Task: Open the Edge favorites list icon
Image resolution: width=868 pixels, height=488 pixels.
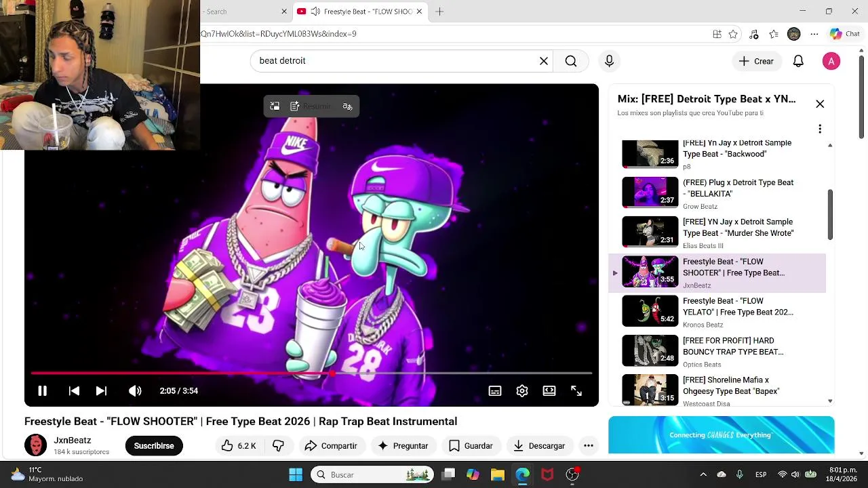Action: point(774,34)
